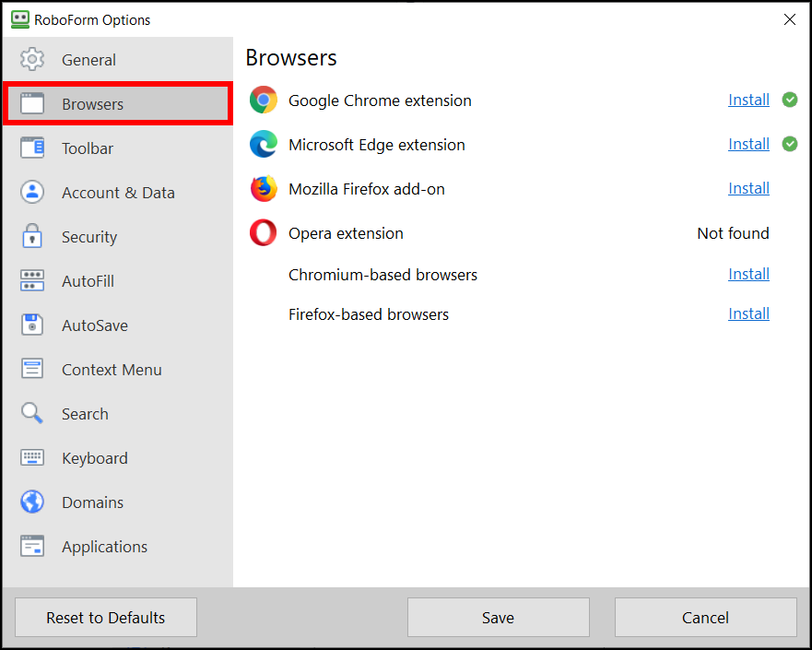The image size is (812, 650).
Task: Click the Search magnifier icon in the sidebar
Action: click(x=32, y=413)
